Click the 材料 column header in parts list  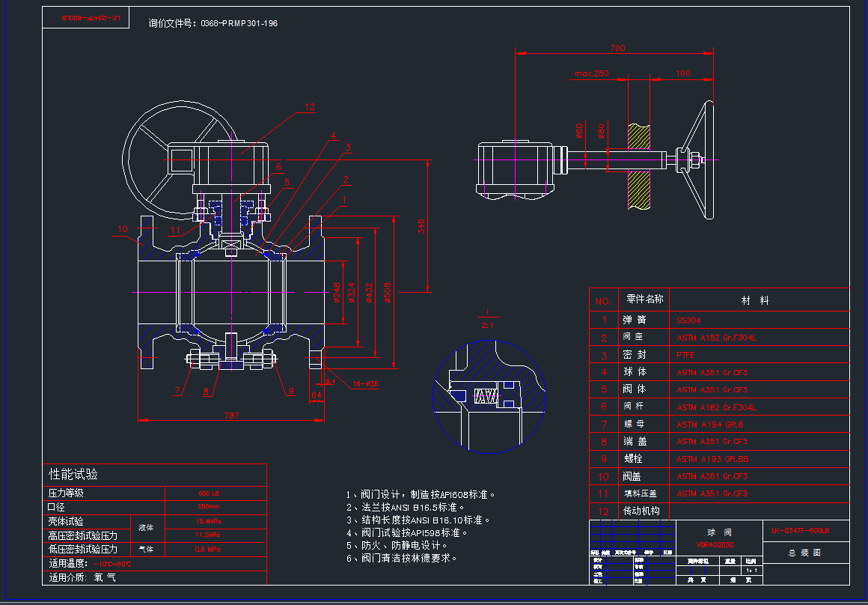[754, 300]
